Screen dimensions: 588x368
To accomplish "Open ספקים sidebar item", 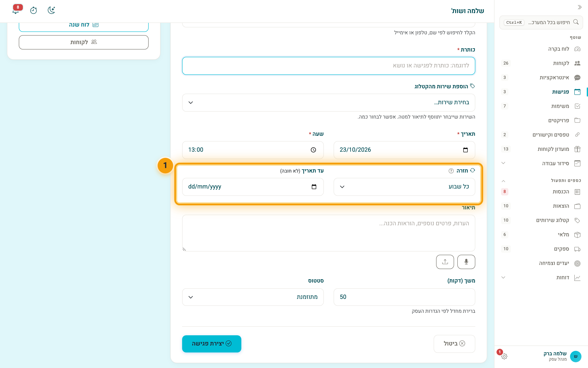I will 541,249.
